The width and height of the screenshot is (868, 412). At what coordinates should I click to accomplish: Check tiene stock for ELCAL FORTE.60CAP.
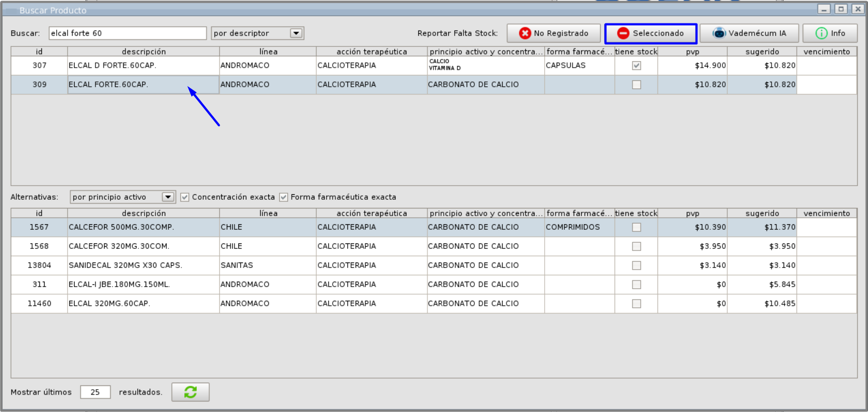(x=636, y=85)
